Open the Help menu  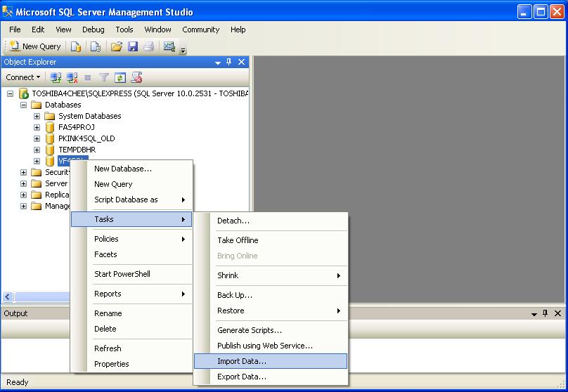pos(238,30)
